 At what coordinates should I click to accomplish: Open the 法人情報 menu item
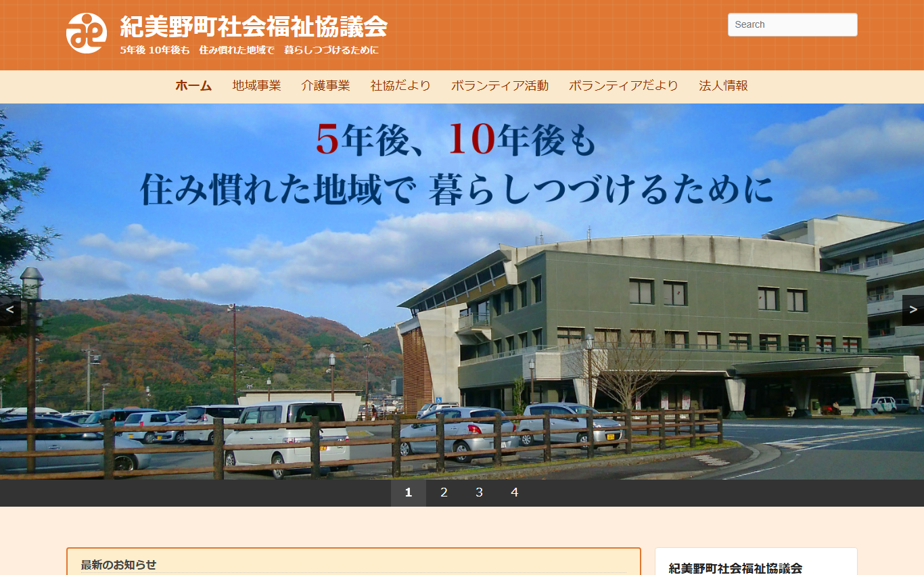(723, 86)
